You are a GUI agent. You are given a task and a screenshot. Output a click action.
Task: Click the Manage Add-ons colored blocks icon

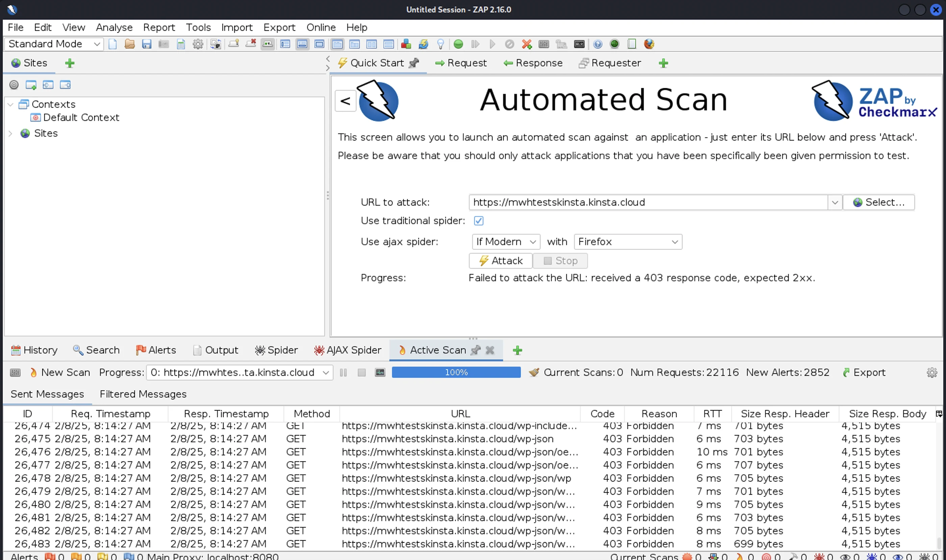[x=406, y=44]
